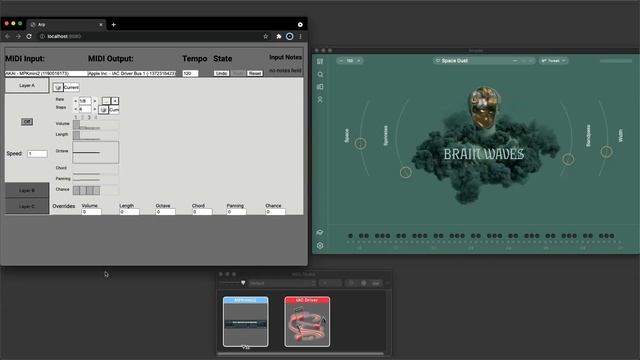Image resolution: width=640 pixels, height=360 pixels.
Task: Open the Brainwaves user account icon
Action: click(x=320, y=100)
